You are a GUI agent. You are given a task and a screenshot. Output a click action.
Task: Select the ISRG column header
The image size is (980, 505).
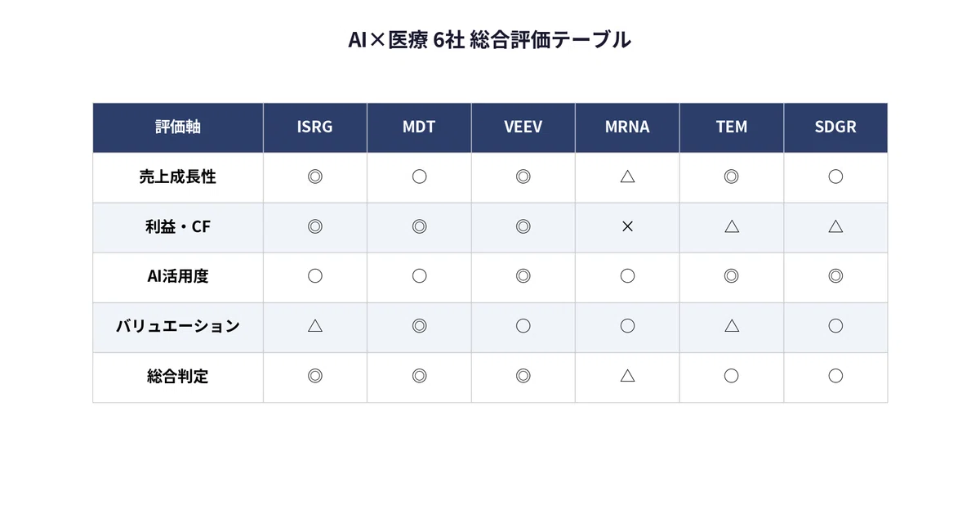(x=315, y=127)
